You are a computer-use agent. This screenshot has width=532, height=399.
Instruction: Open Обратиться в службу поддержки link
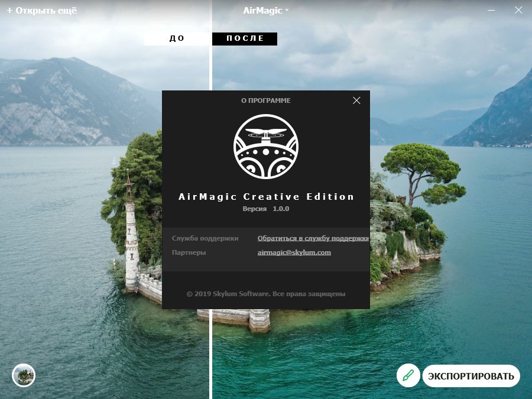[x=313, y=238]
